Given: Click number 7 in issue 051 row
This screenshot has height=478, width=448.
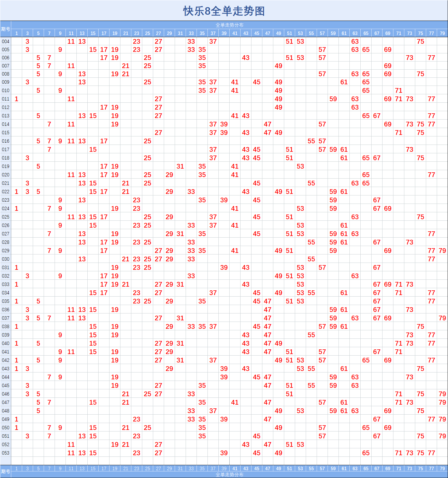Looking at the screenshot, I should [49, 436].
